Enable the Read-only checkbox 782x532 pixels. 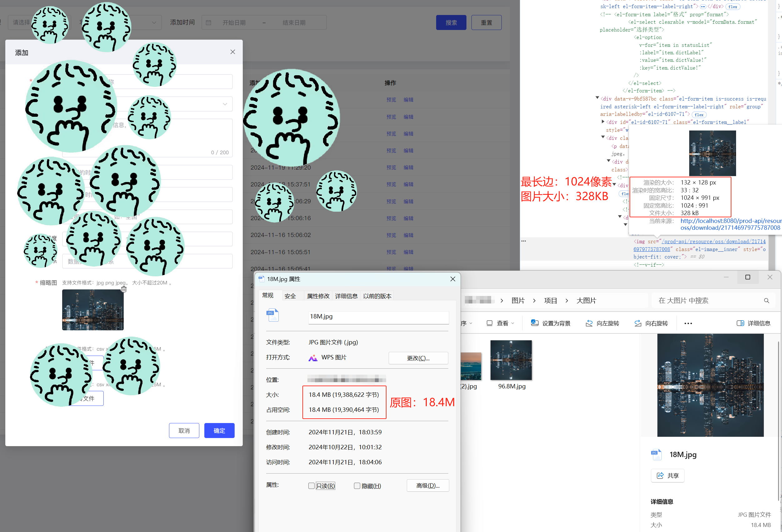311,485
